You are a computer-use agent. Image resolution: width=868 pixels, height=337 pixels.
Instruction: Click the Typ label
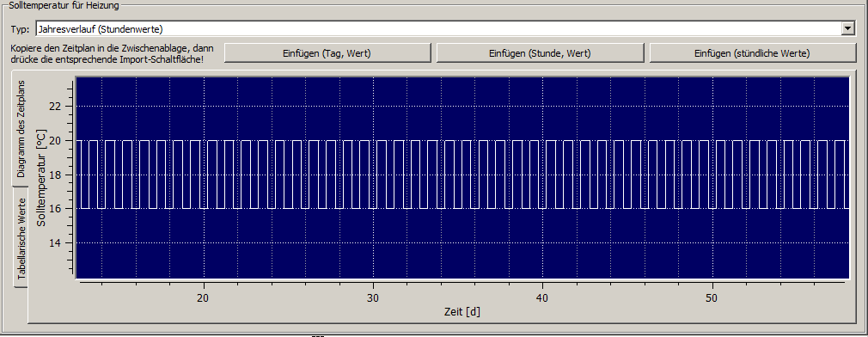coord(21,29)
